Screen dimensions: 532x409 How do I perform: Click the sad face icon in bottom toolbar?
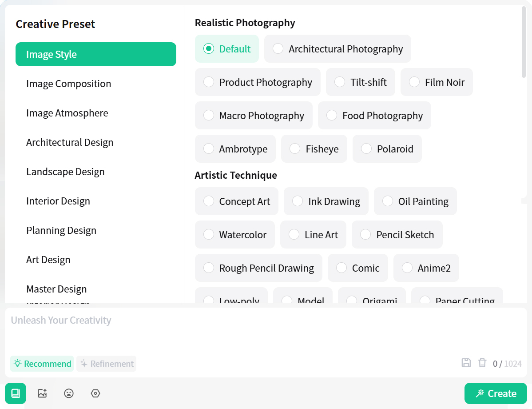click(x=69, y=393)
